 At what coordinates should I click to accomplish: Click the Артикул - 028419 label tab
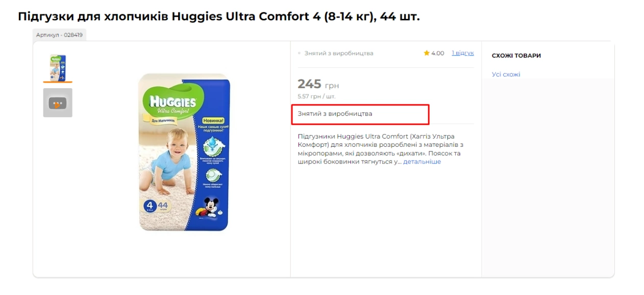(59, 35)
